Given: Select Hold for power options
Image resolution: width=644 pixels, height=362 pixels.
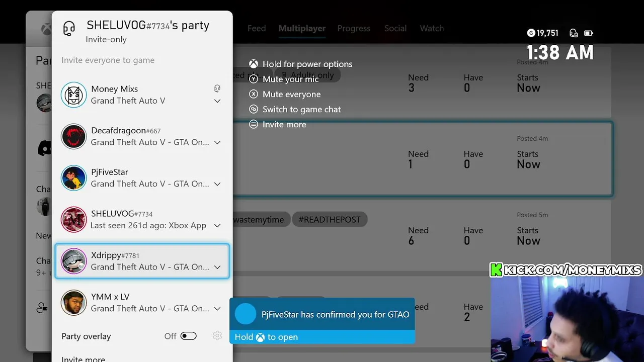Looking at the screenshot, I should tap(307, 64).
